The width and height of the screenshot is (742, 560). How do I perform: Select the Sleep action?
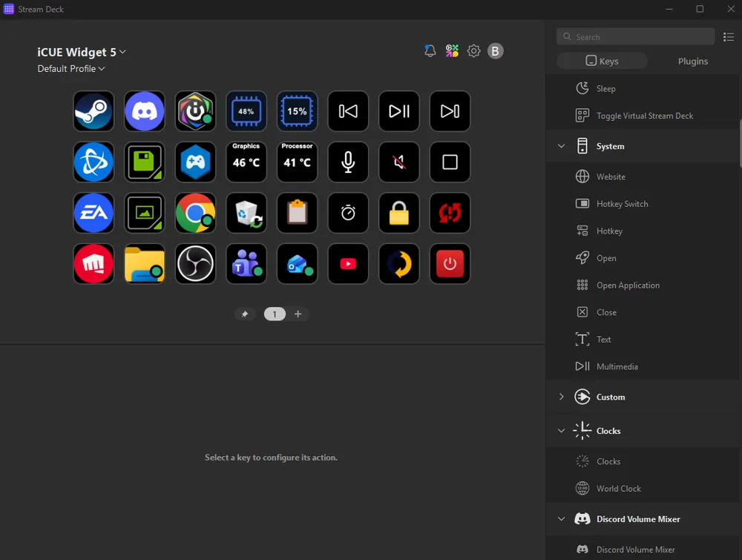pos(642,88)
